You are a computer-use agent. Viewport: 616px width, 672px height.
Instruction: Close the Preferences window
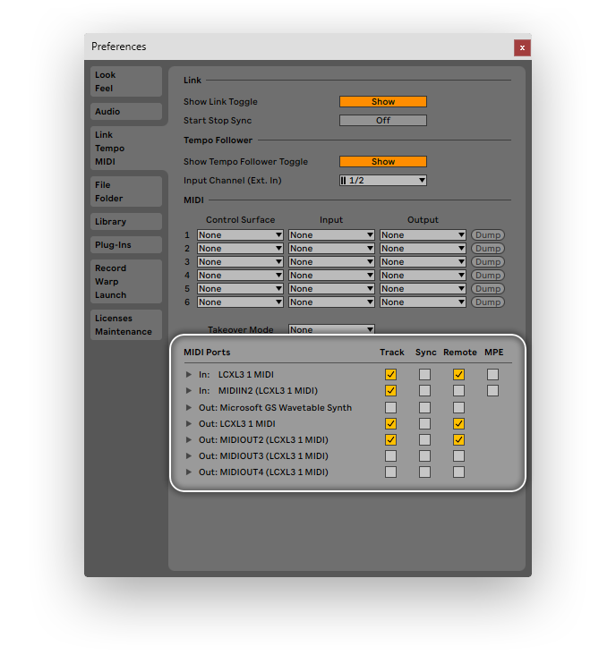click(522, 47)
